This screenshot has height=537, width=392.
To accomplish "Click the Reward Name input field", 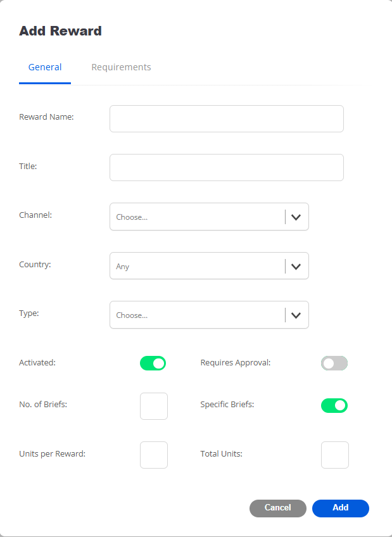I will (x=226, y=118).
